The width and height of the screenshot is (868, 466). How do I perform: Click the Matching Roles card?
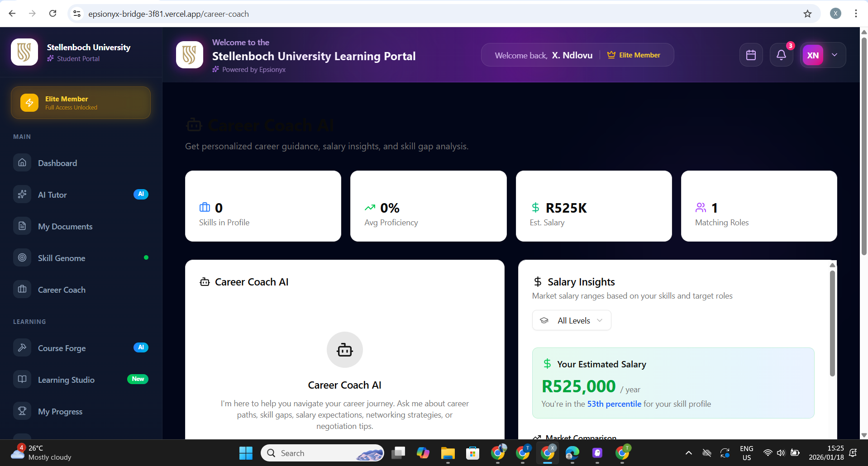[x=759, y=206]
